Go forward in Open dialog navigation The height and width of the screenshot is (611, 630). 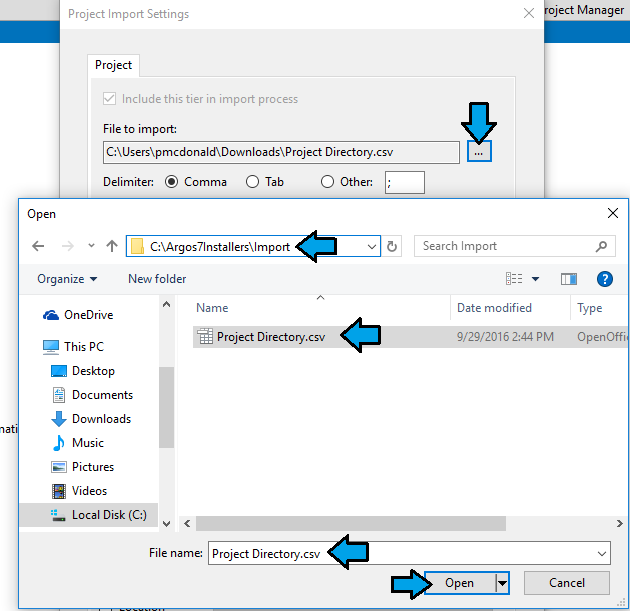click(68, 246)
